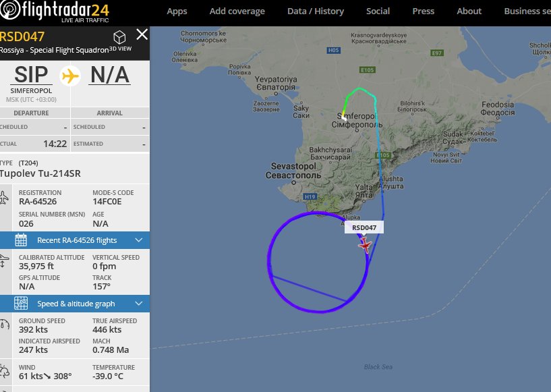Click the speed and altitude graph icon
Image resolution: width=551 pixels, height=392 pixels.
(x=21, y=304)
